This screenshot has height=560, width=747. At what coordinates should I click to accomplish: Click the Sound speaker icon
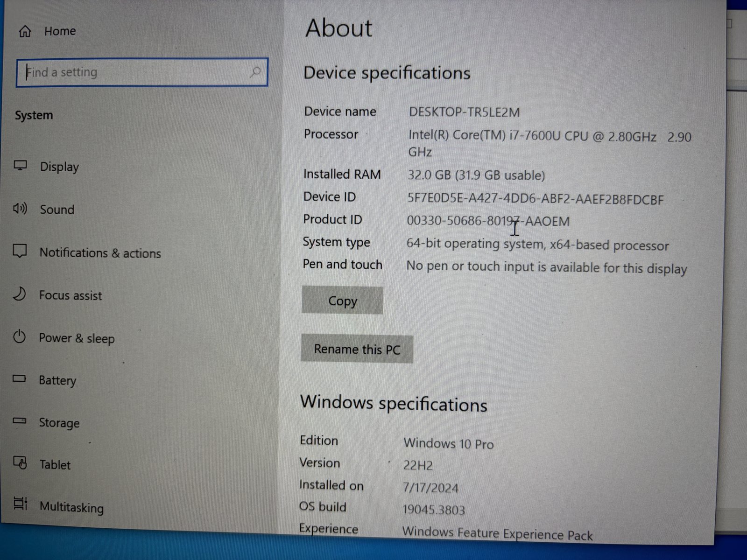pyautogui.click(x=20, y=208)
